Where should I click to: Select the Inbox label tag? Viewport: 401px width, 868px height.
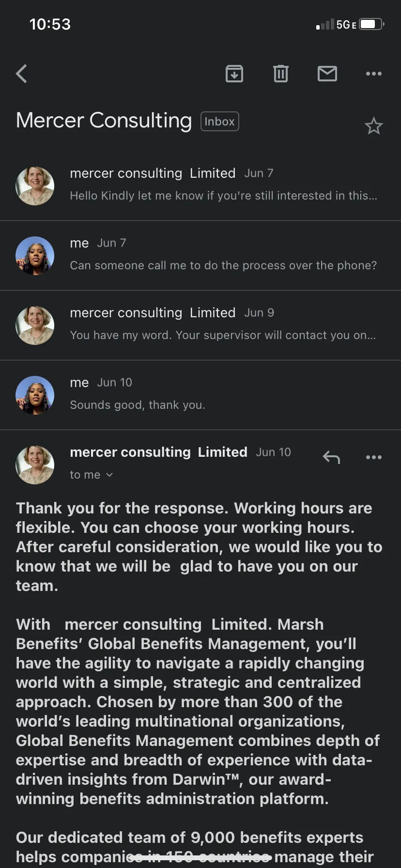pos(220,122)
